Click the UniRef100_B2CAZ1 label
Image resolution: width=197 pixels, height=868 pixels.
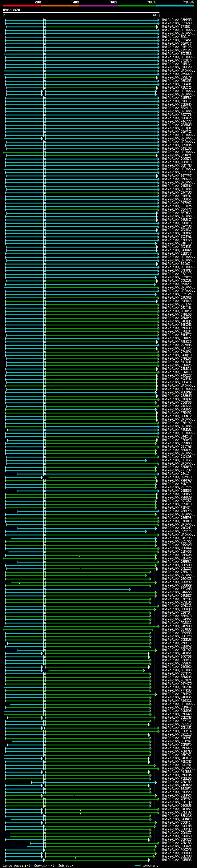tap(177, 847)
